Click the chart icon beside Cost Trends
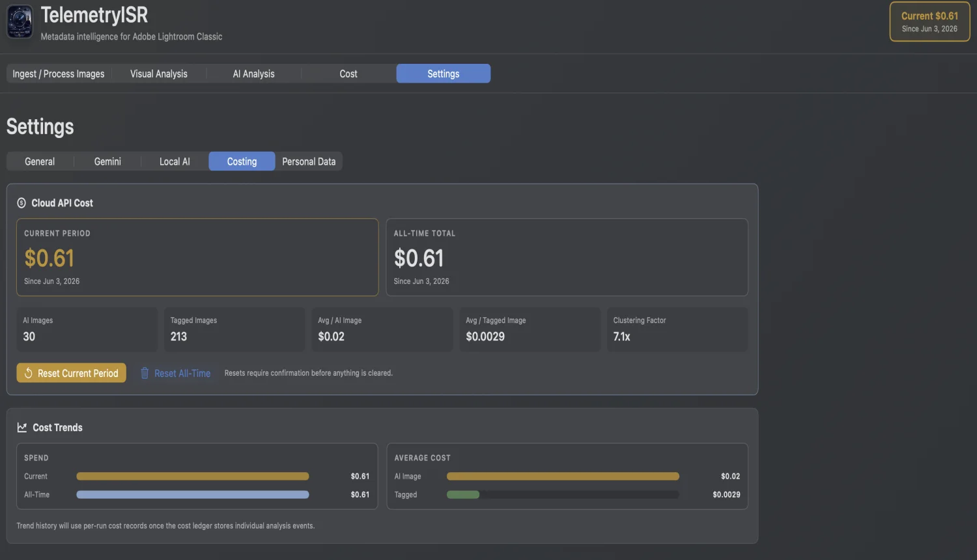The image size is (977, 560). [22, 428]
